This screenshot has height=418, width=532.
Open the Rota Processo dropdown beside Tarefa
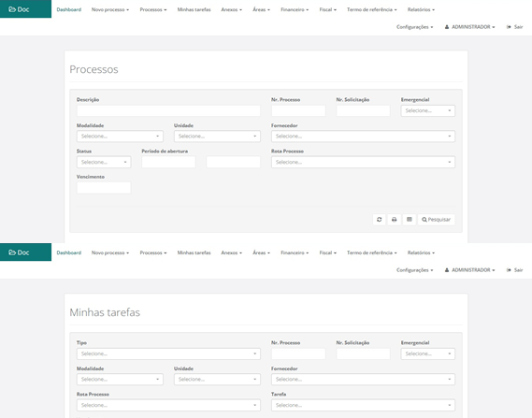click(168, 405)
